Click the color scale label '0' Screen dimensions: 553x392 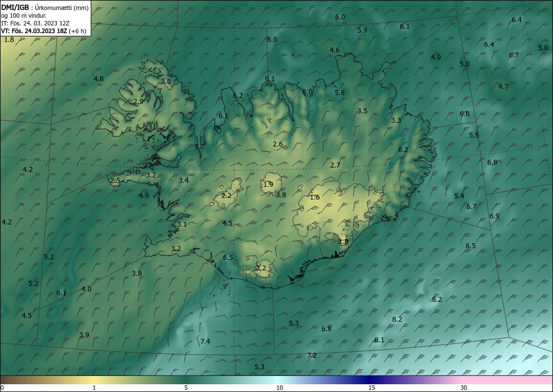point(2,388)
